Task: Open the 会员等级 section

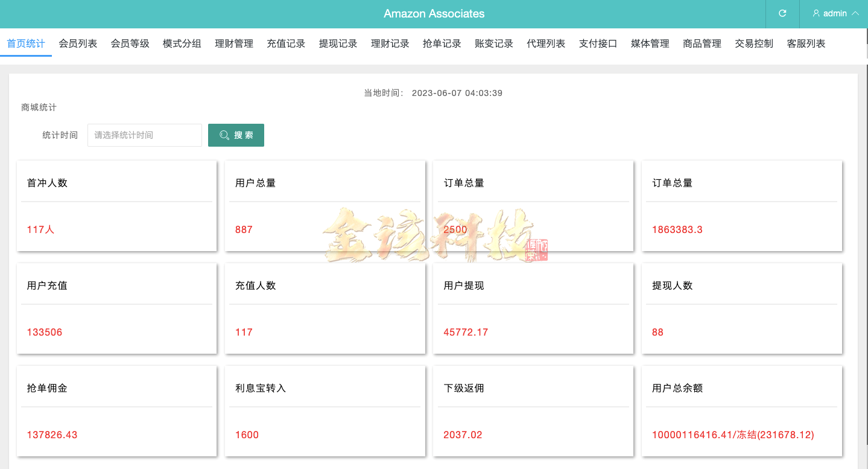Action: 129,43
